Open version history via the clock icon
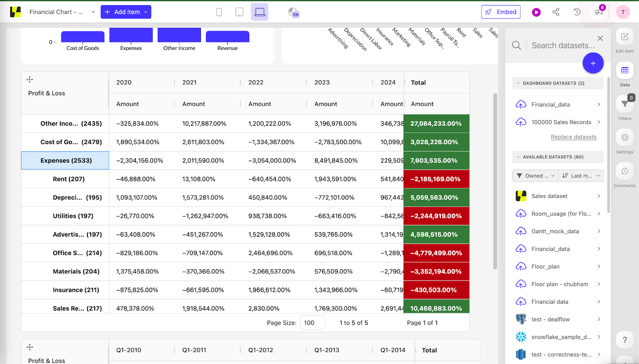Image resolution: width=639 pixels, height=364 pixels. click(576, 12)
